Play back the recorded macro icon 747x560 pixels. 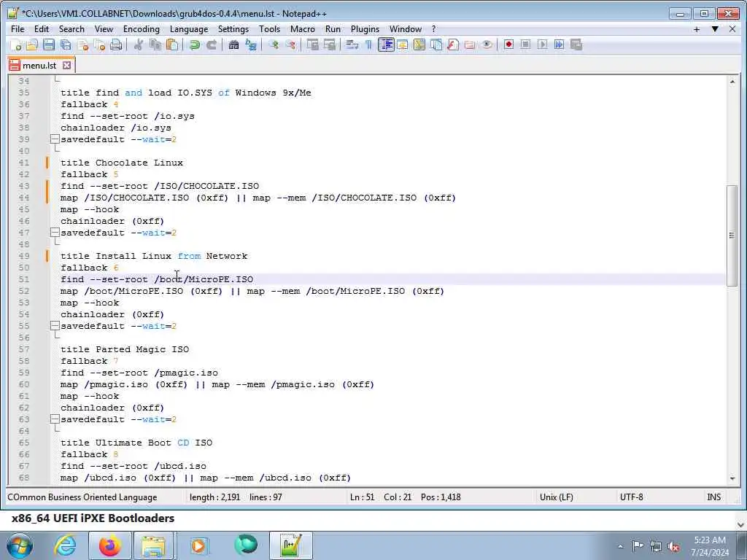(x=542, y=44)
